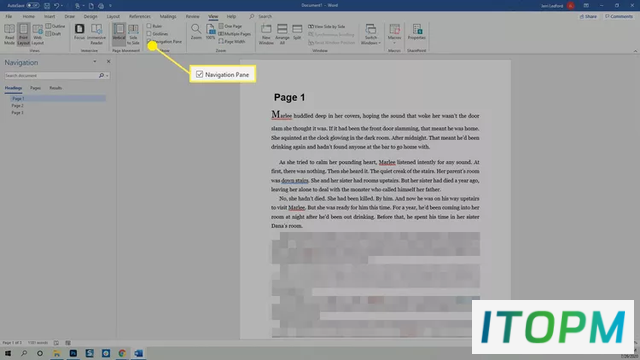Select Headings tab in Navigation pane
Viewport: 640px width, 360px height.
click(13, 88)
